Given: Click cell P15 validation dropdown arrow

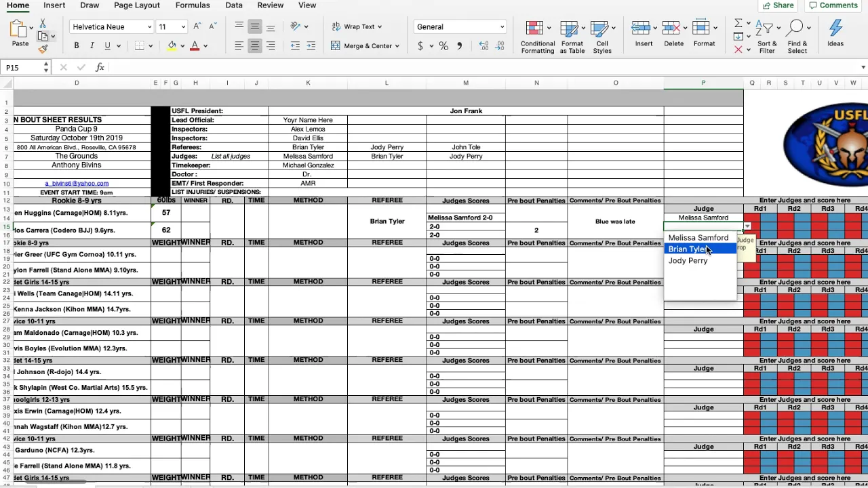Looking at the screenshot, I should (x=747, y=226).
